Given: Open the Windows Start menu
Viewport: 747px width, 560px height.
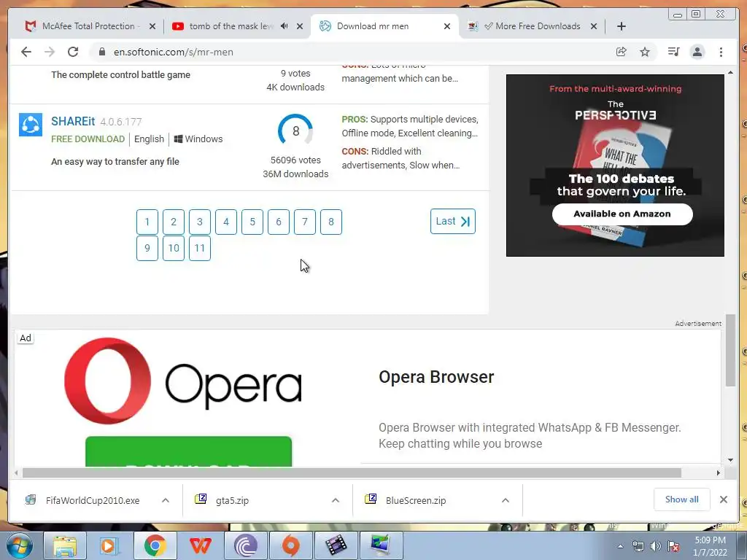Looking at the screenshot, I should 20,545.
